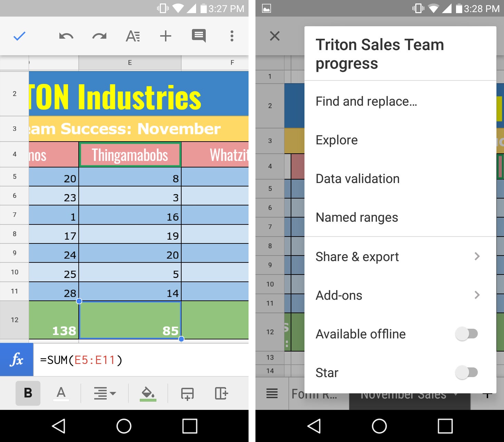Toggle the Star switch
The height and width of the screenshot is (442, 504).
(466, 372)
